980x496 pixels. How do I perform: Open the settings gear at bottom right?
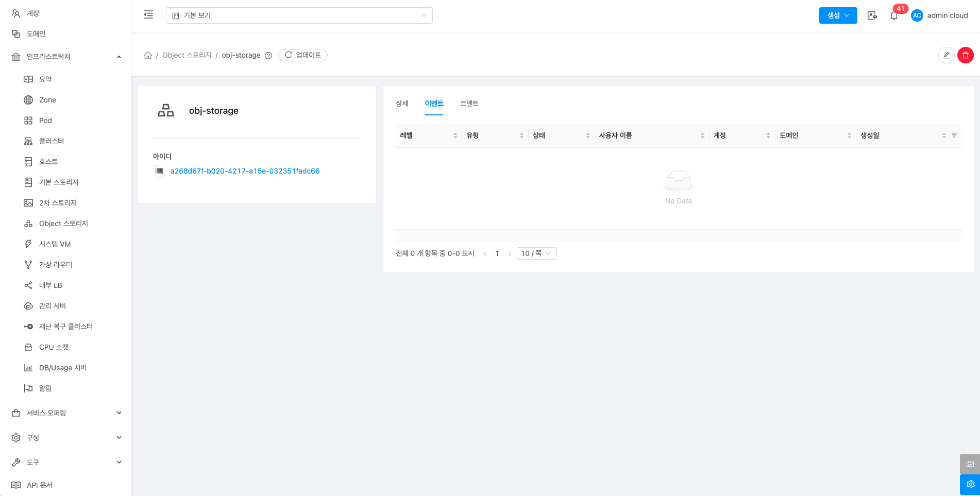(x=970, y=484)
